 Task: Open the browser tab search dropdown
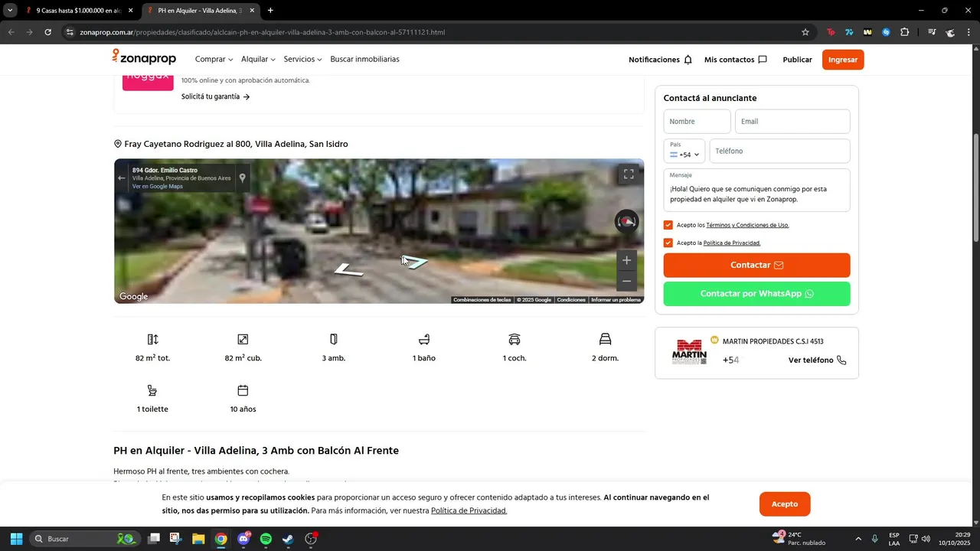10,11
